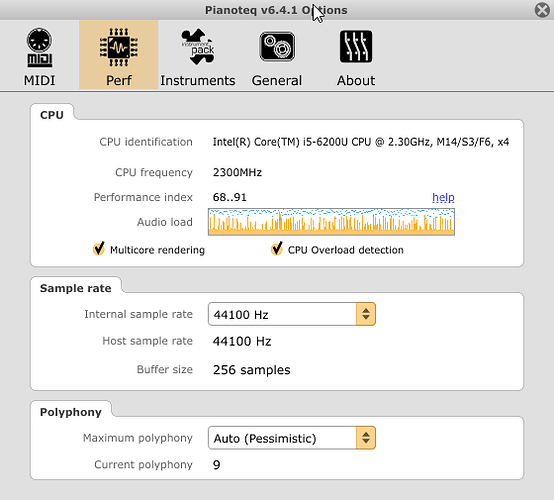Click the CPU identification value text
The image size is (554, 500).
tap(361, 142)
